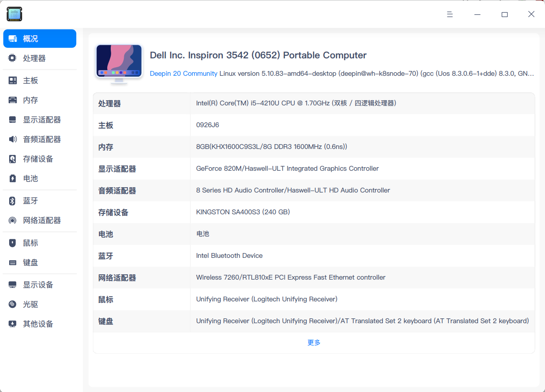Screen dimensions: 545x392
Task: Open the hamburger main menu in title bar
Action: pyautogui.click(x=450, y=14)
